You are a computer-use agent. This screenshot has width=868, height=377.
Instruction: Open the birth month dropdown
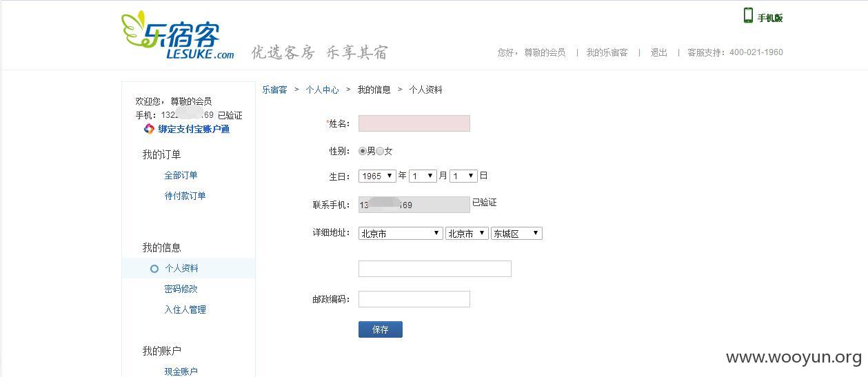pos(423,176)
